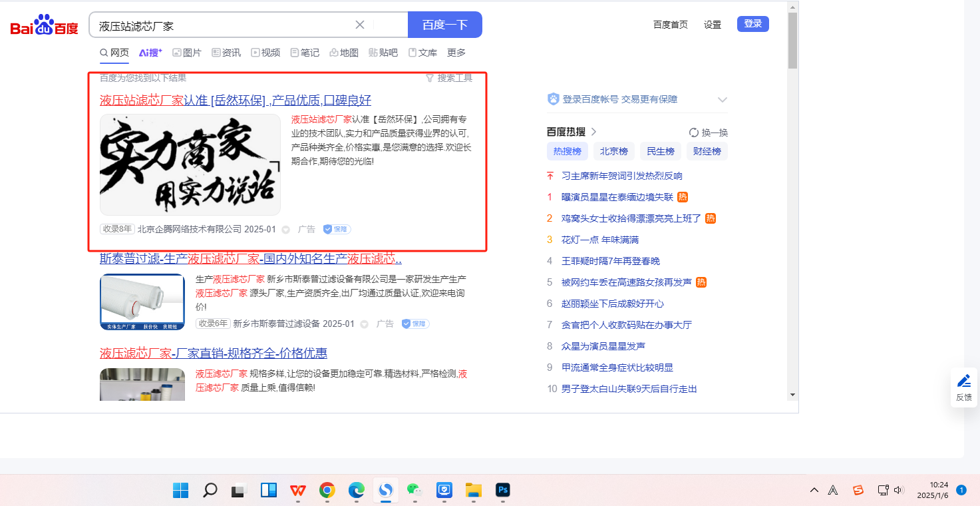This screenshot has height=506, width=980.
Task: Click the 登录 button
Action: point(752,24)
